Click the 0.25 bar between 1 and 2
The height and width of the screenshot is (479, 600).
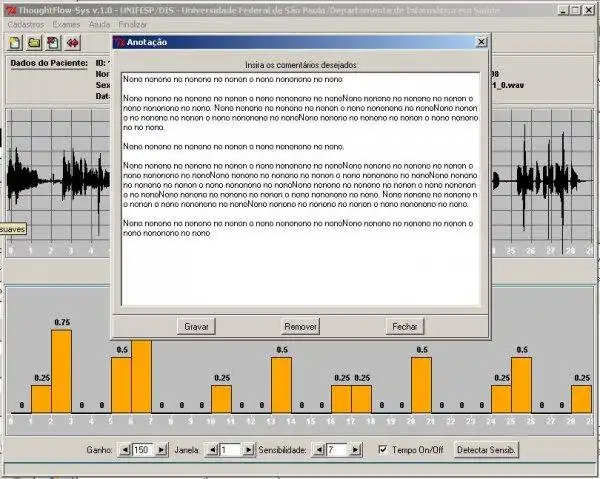click(x=41, y=399)
